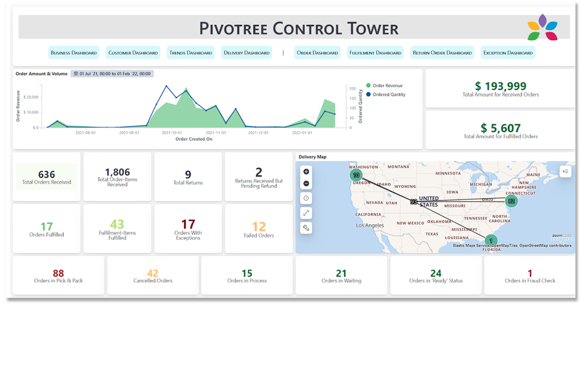Click the Total Orders Received card
This screenshot has height=390, width=588.
point(47,177)
